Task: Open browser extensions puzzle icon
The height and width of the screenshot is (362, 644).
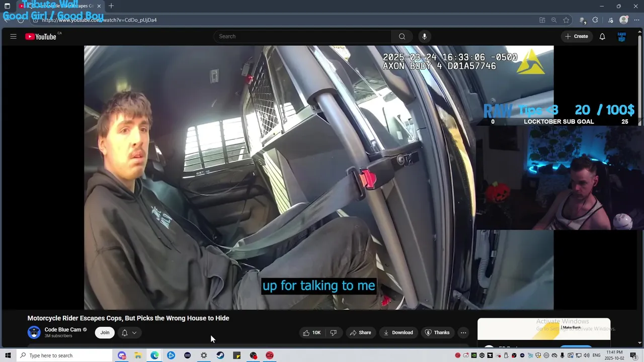Action: (595, 20)
